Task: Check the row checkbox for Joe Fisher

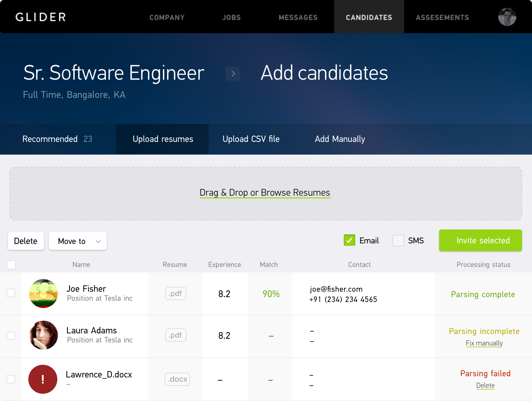Action: click(11, 293)
